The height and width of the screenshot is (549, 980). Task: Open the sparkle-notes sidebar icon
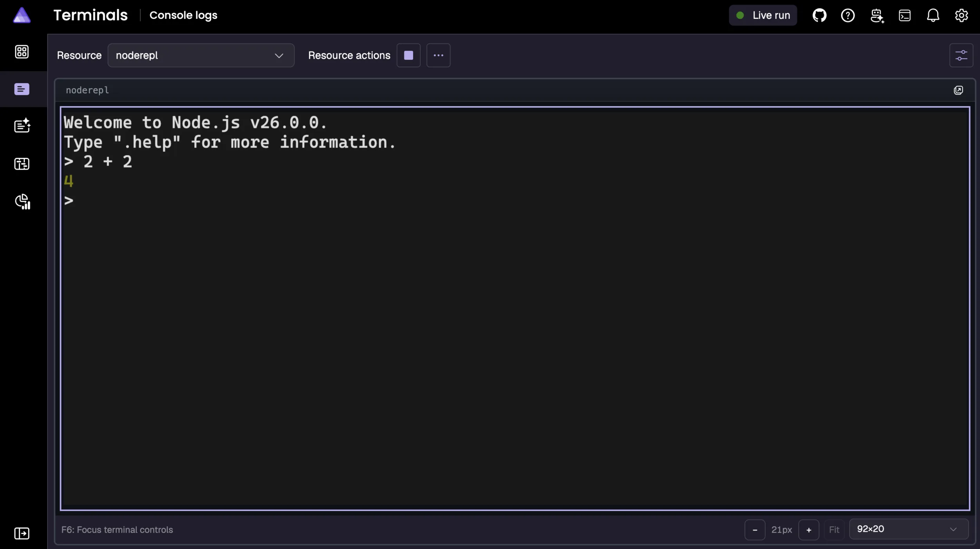pyautogui.click(x=22, y=125)
